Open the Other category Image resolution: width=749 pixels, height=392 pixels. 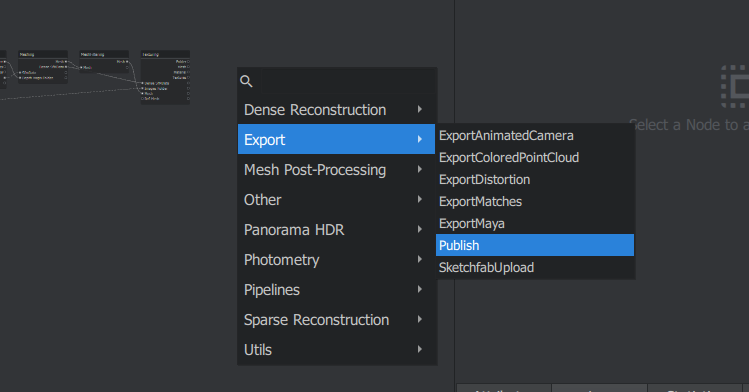(336, 200)
